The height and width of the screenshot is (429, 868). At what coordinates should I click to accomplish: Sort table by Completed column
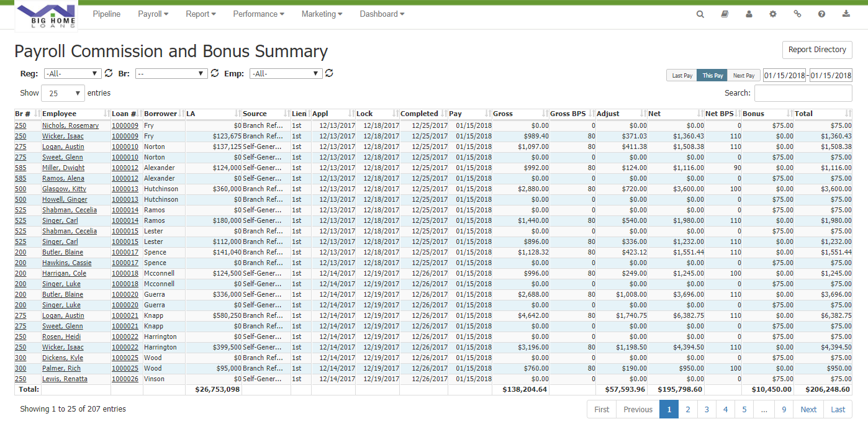click(x=423, y=114)
